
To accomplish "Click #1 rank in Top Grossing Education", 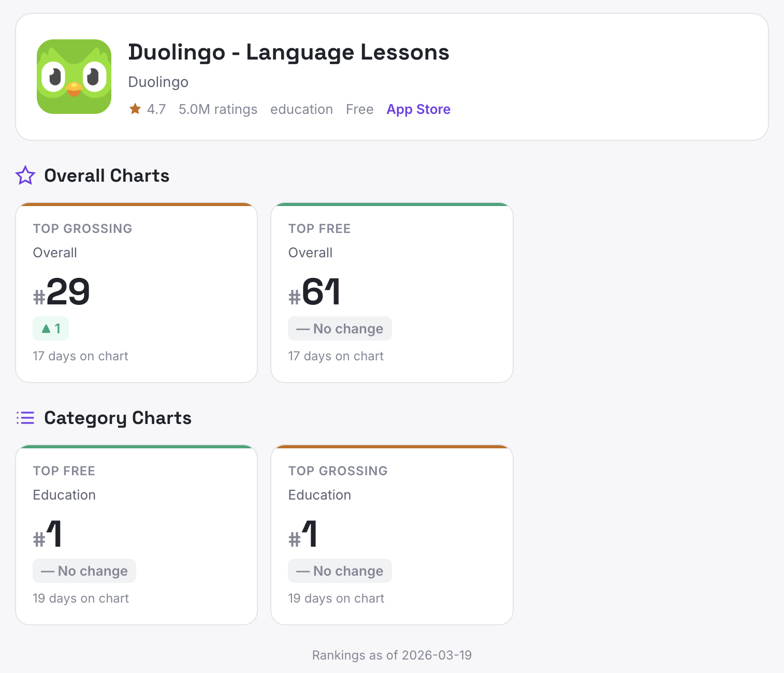I will (x=303, y=535).
